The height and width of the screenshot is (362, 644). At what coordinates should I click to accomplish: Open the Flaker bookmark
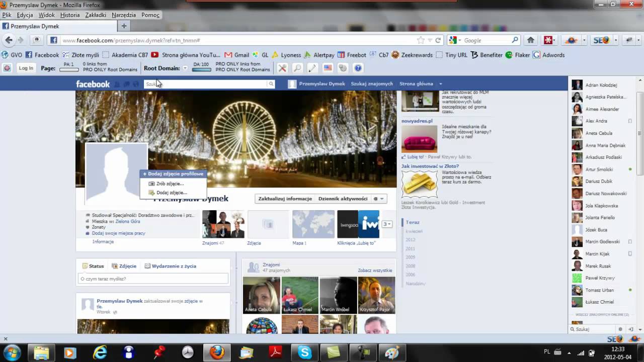[518, 55]
